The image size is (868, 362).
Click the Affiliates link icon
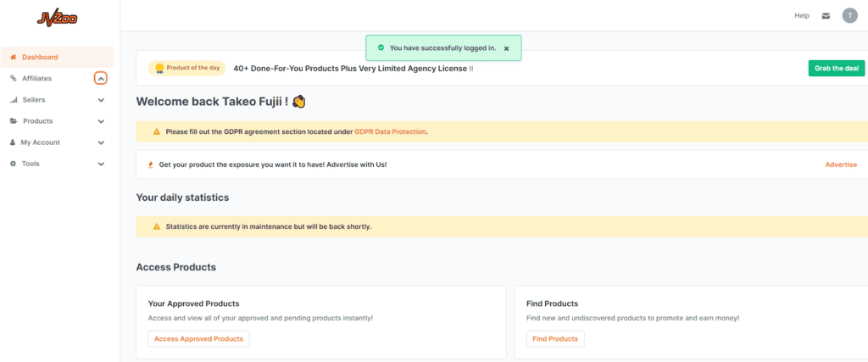(14, 79)
